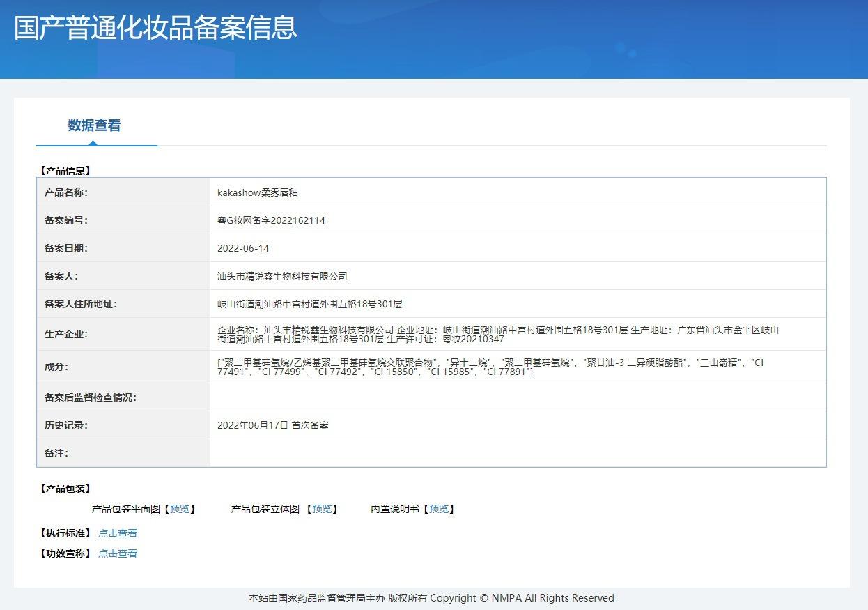868x610 pixels.
Task: Open 产品包装立体图 preview link
Action: (322, 510)
